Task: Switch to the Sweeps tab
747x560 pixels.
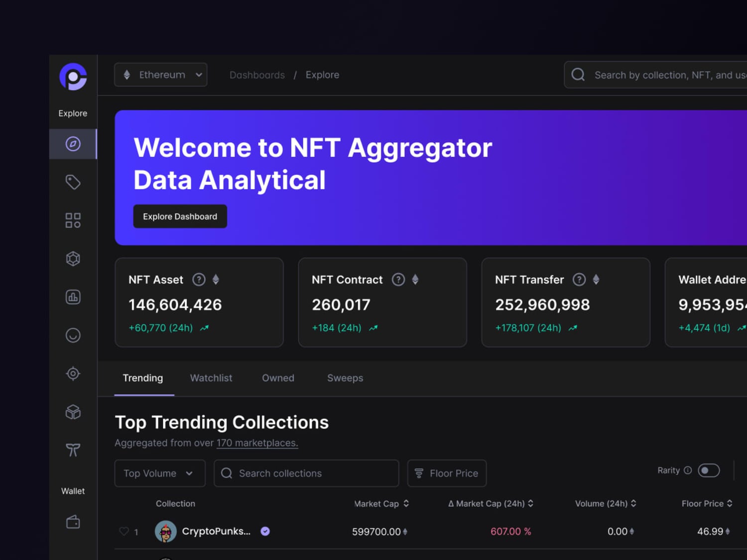Action: [345, 378]
